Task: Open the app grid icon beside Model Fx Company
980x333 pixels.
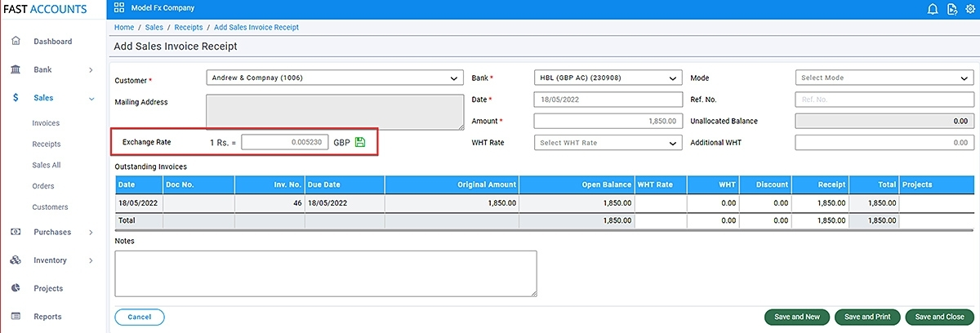Action: [119, 8]
